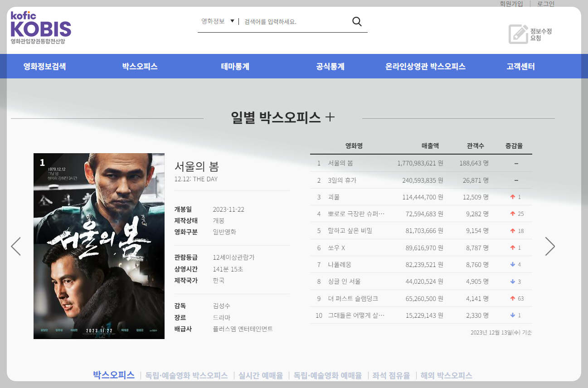Click the 증감율 column header
This screenshot has width=588, height=388.
[514, 146]
